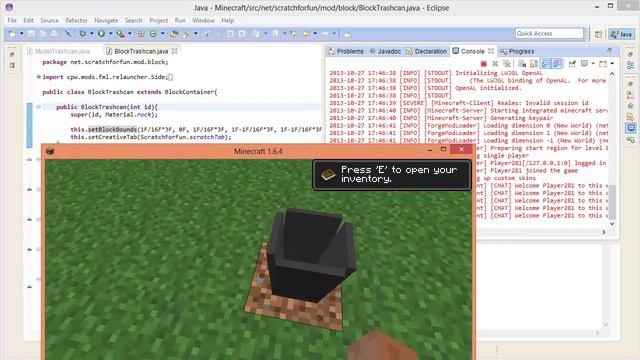
Task: Toggle show console when standard error changes
Action: [558, 64]
